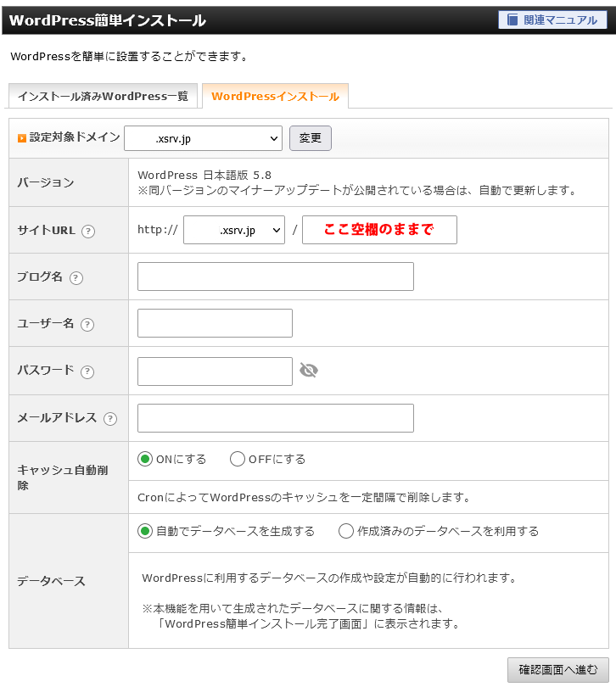Click help icon next to ブログ名
This screenshot has width=616, height=687.
[x=76, y=277]
